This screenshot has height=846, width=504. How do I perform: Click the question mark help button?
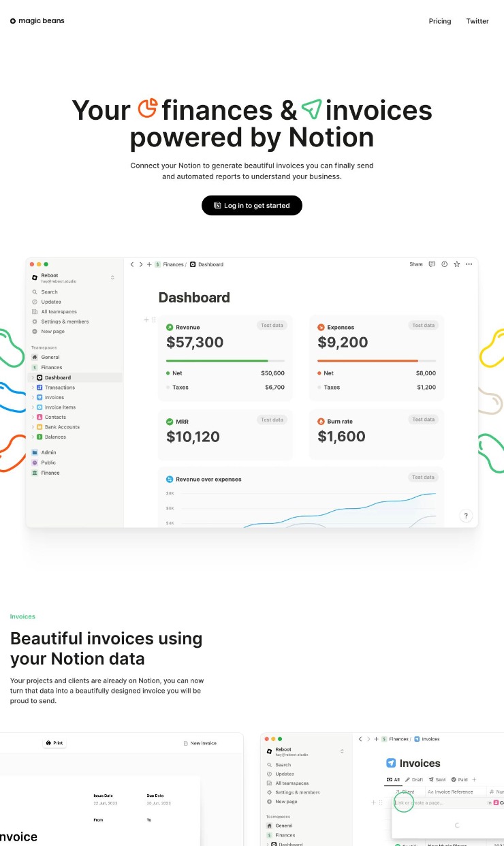(x=467, y=516)
